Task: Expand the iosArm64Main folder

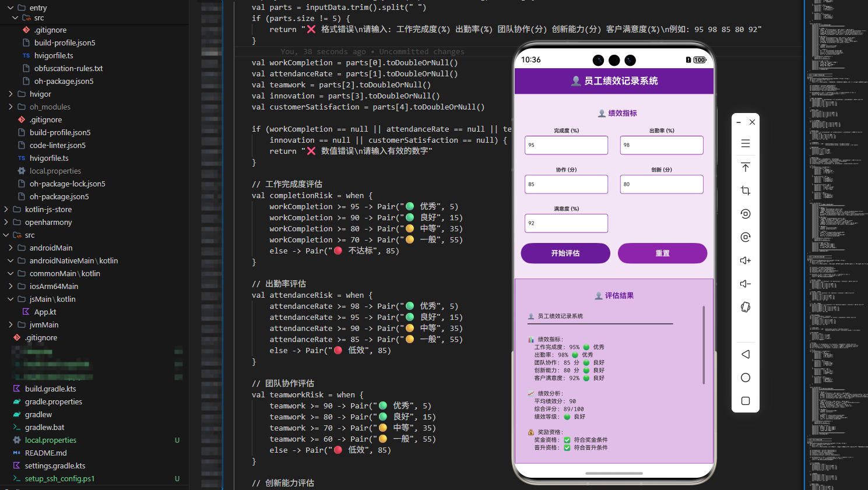Action: click(x=10, y=286)
